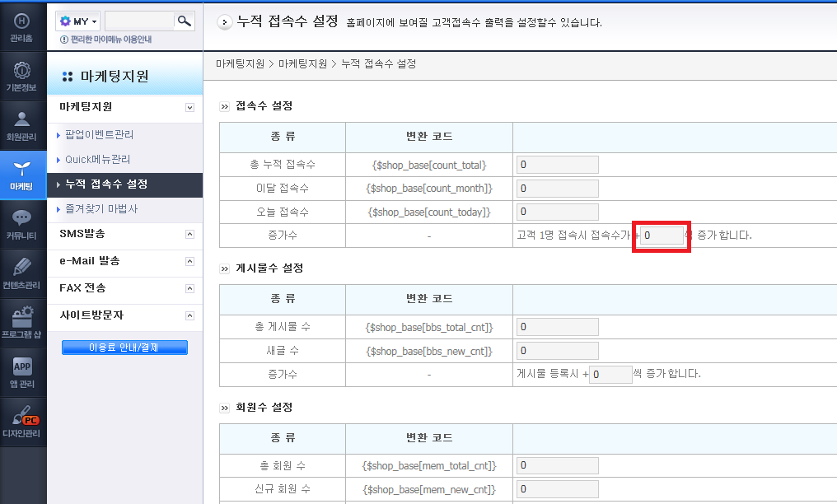Open 즐겨찾기 마법사 menu item
The height and width of the screenshot is (504, 837).
[x=101, y=209]
